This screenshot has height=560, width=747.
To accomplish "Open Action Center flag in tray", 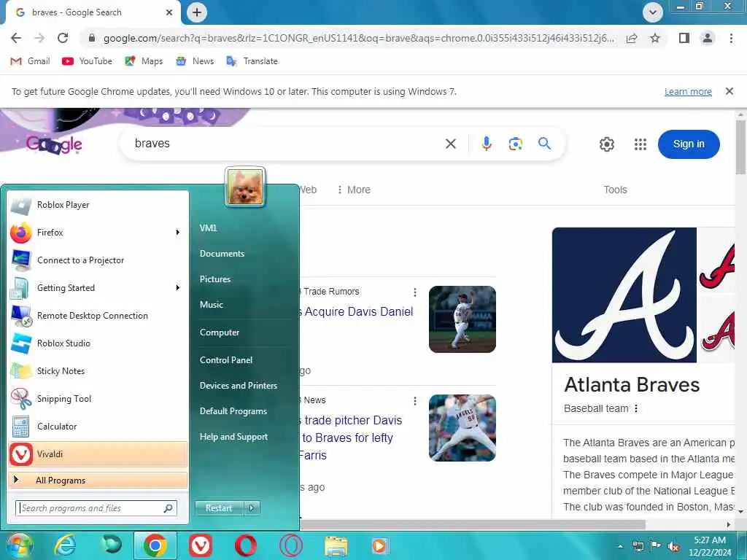I will (x=656, y=545).
